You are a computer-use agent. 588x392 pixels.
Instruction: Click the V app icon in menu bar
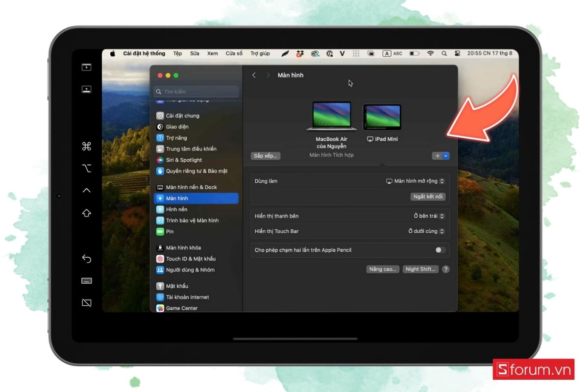(342, 53)
